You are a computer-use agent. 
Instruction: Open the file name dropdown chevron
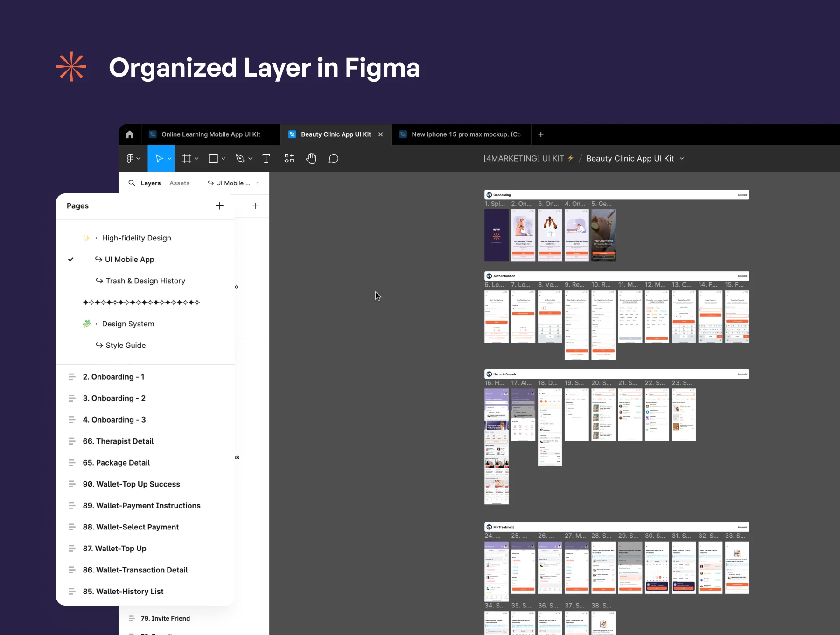click(682, 159)
